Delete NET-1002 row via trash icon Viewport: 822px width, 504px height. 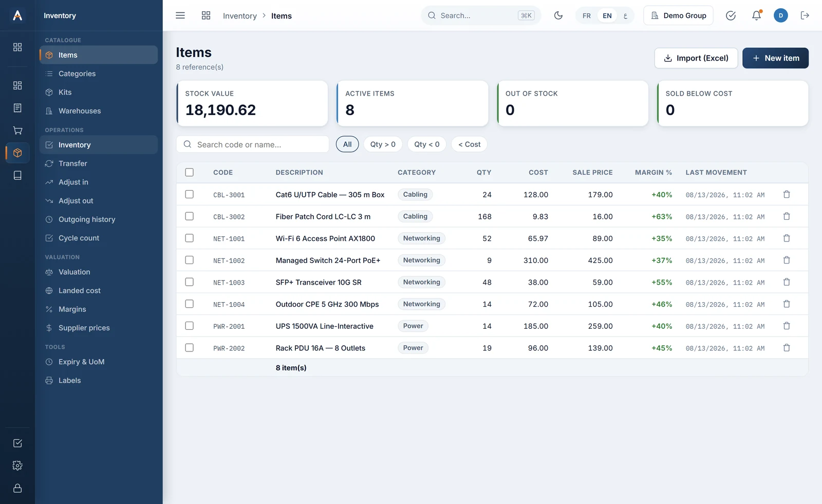coord(787,260)
